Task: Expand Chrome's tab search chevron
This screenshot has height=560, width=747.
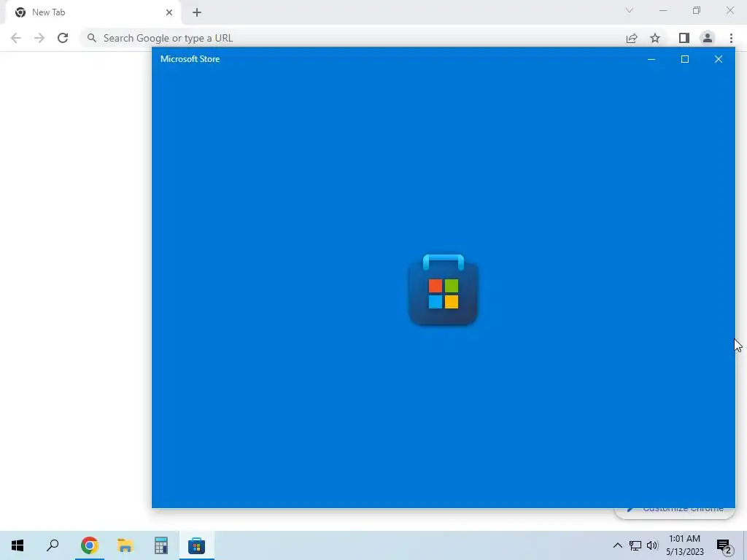Action: (630, 10)
